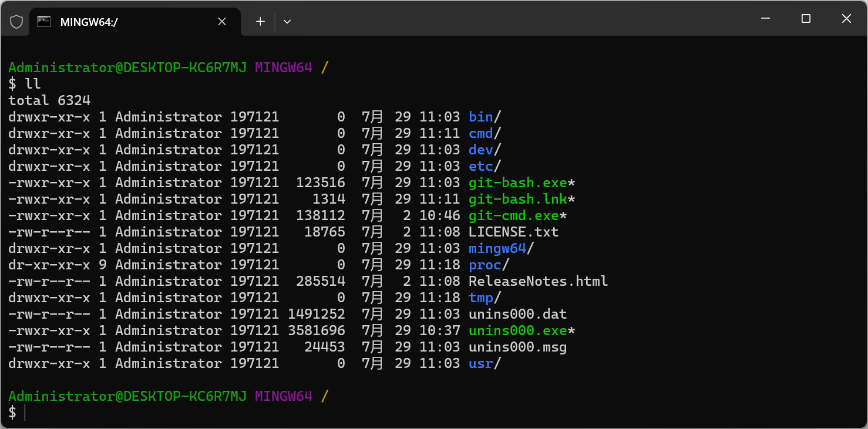
Task: Click ReleaseNotes.html file name
Action: coord(538,281)
